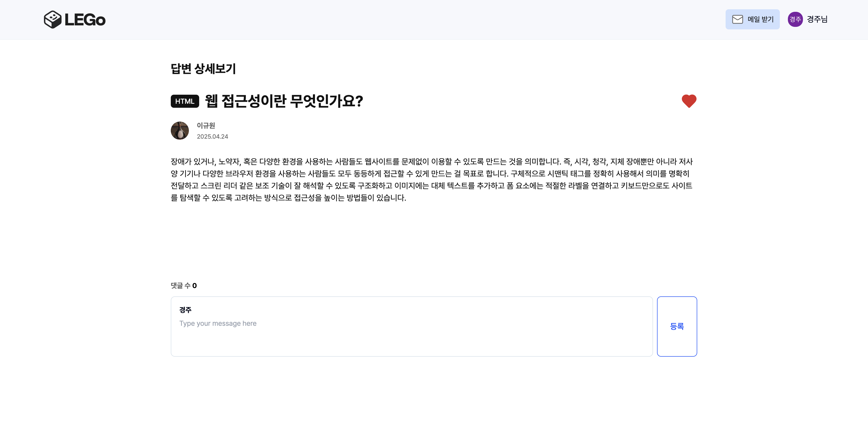Click the purple 경주 profile avatar
Viewport: 868px width, 432px height.
pyautogui.click(x=795, y=20)
